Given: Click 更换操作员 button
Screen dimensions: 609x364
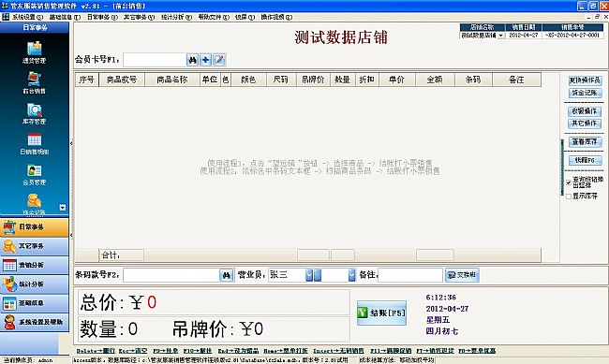Looking at the screenshot, I should click(585, 80).
